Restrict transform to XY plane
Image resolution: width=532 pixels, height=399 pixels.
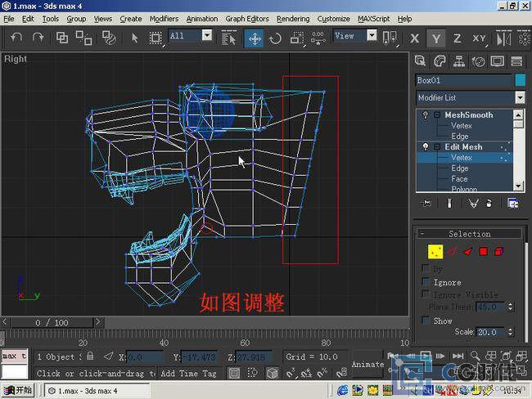(479, 38)
